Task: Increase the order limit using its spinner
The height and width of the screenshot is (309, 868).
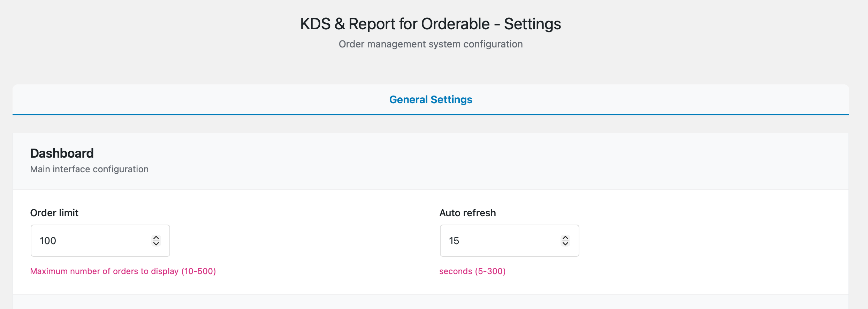Action: click(x=156, y=238)
